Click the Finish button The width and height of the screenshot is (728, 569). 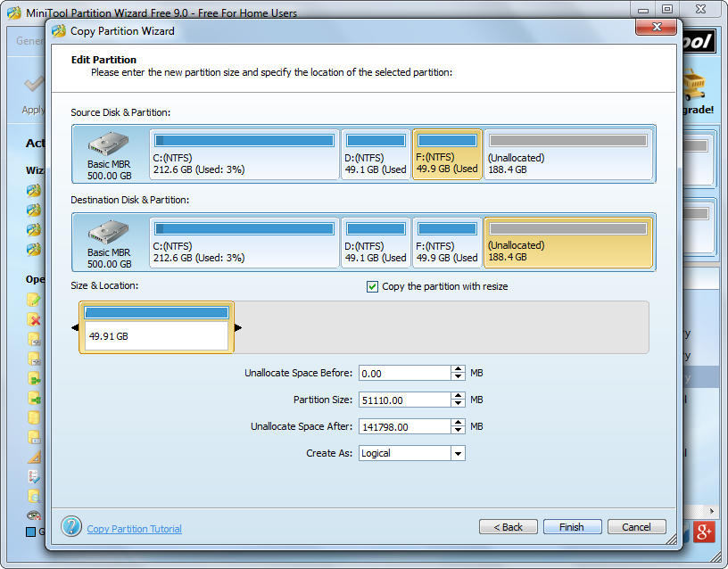tap(572, 527)
